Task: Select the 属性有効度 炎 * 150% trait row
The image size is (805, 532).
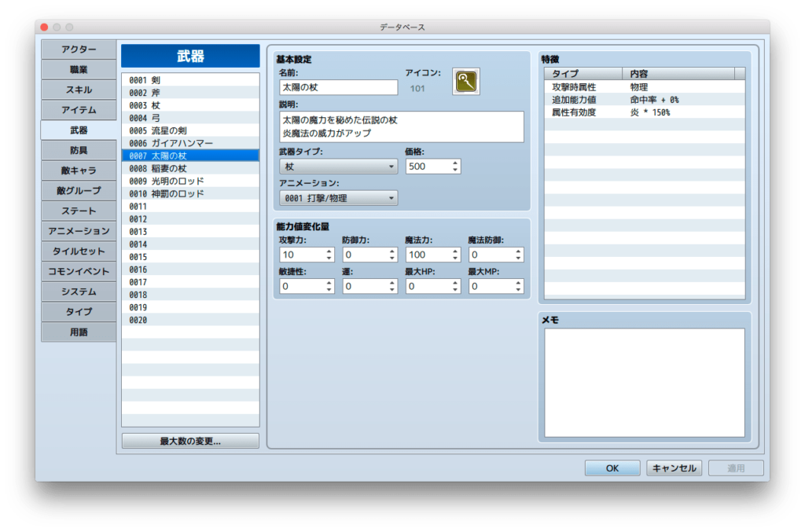Action: [645, 112]
